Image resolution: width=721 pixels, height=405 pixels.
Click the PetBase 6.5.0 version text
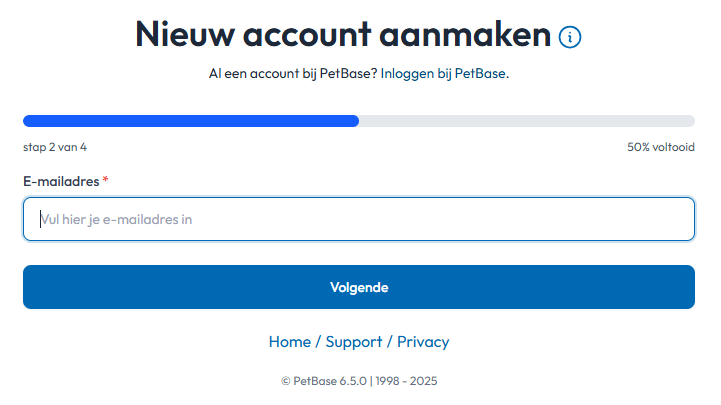(330, 381)
